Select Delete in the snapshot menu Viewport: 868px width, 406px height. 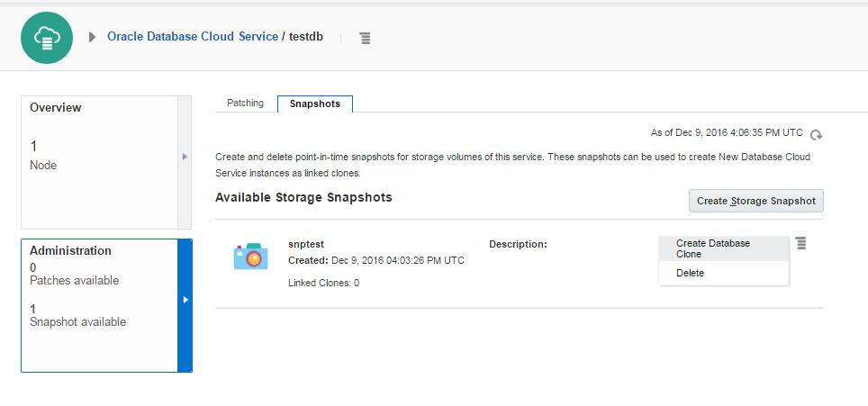(x=691, y=273)
